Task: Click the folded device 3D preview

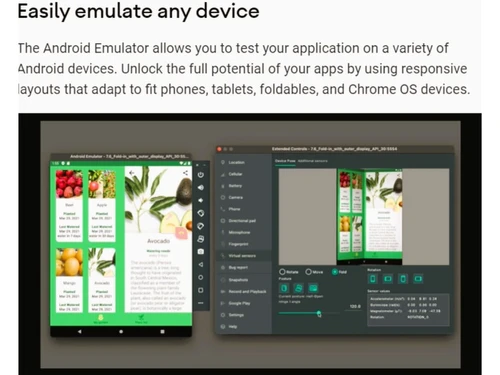Action: coord(370,216)
